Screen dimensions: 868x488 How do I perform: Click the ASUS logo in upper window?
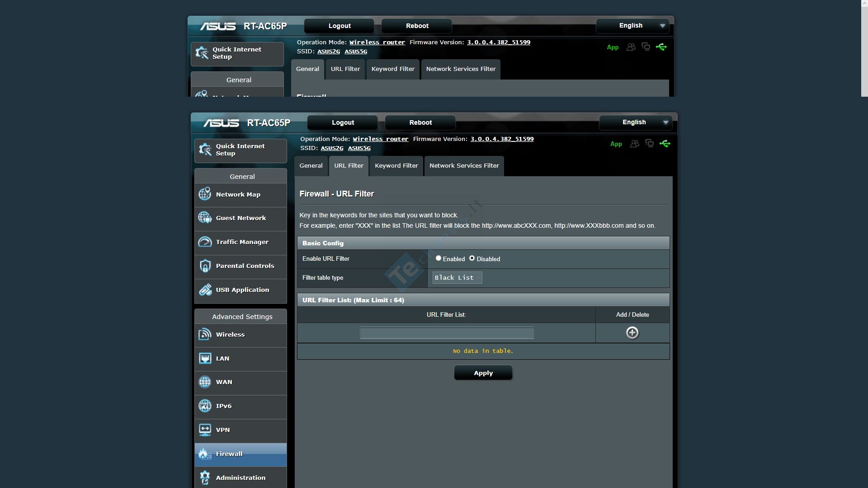coord(218,26)
